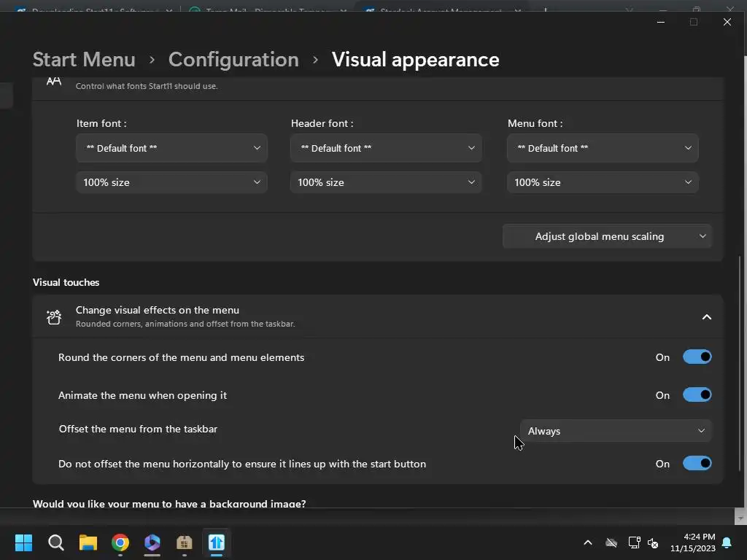Open Google Chrome from the taskbar
Screen dimensions: 747x560
click(x=120, y=542)
